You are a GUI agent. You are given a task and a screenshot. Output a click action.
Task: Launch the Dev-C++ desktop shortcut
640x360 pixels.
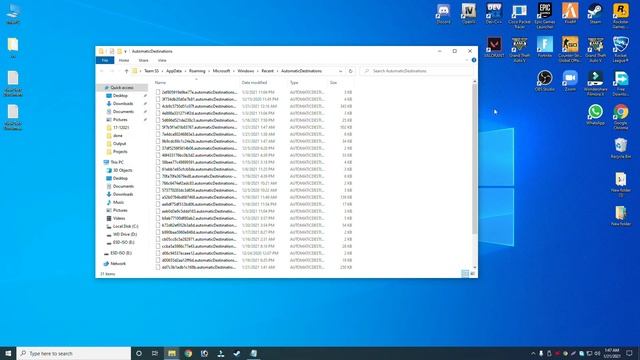494,13
